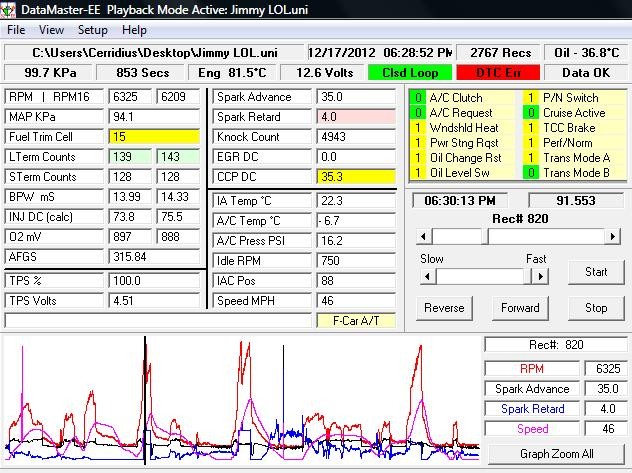
Task: Click the 99.7 KPa field
Action: click(50, 73)
